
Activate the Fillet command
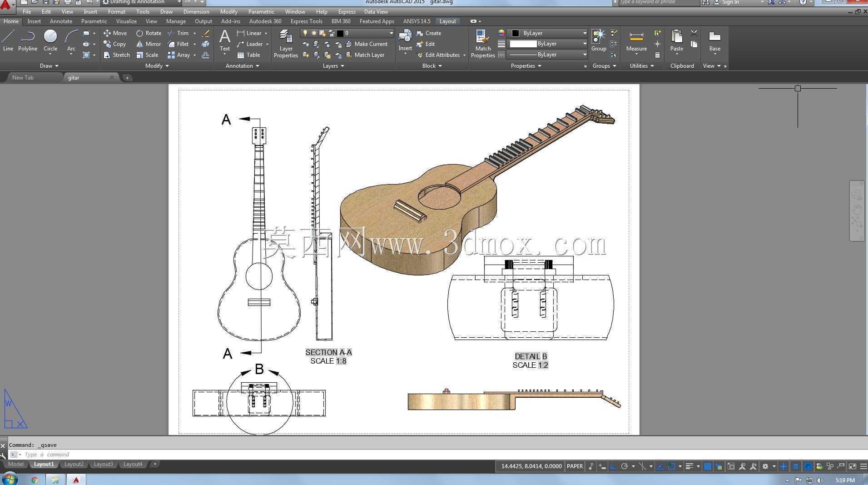pyautogui.click(x=178, y=44)
